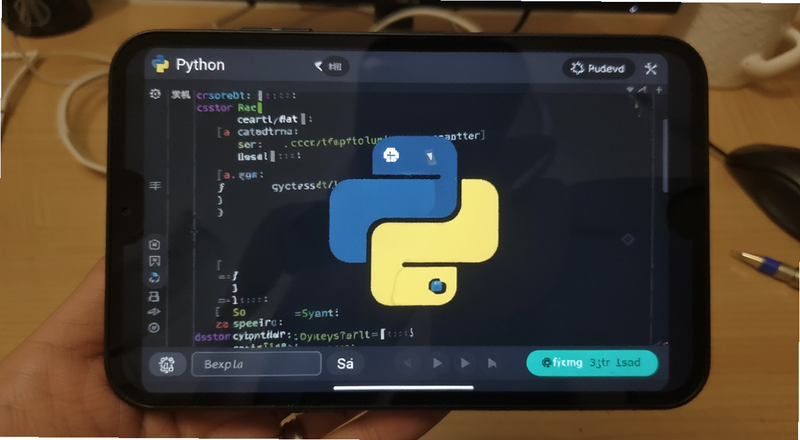Click the white cloud icon on the Python logo
The image size is (800, 440).
tap(391, 156)
